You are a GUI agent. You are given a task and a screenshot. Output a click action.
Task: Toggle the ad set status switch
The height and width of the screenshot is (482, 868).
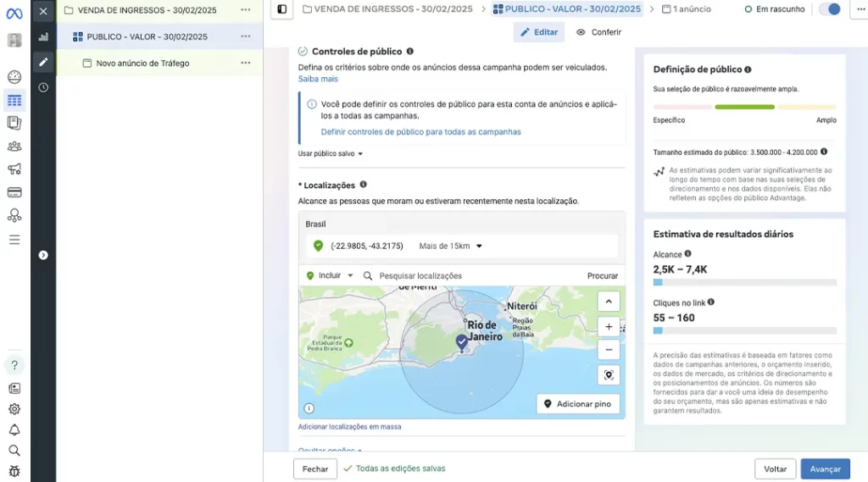point(831,9)
